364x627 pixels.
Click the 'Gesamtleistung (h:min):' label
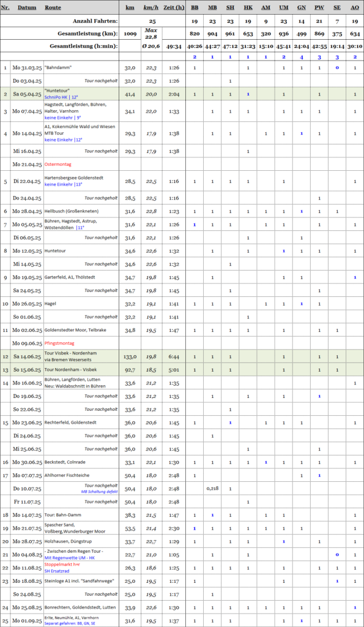click(x=84, y=46)
